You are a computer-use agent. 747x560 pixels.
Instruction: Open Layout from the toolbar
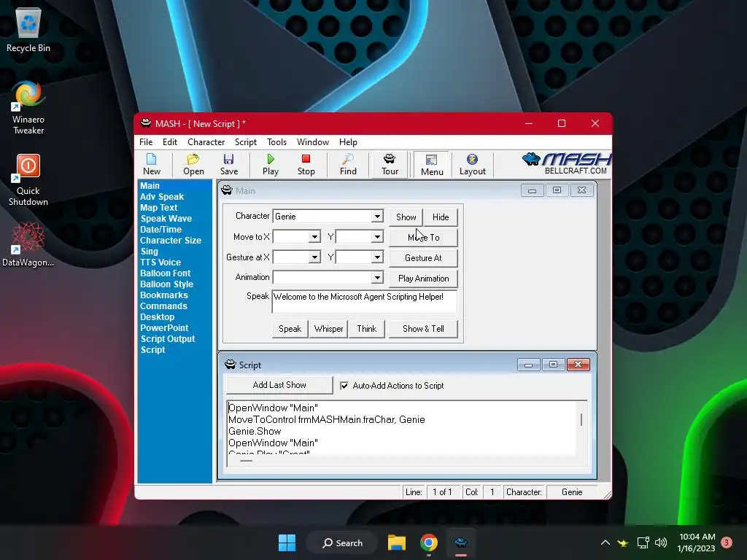472,165
